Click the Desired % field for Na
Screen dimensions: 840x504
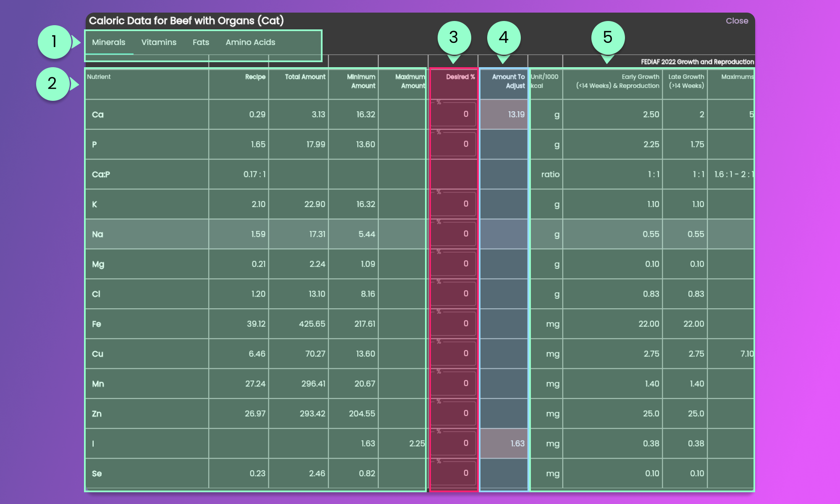click(454, 234)
